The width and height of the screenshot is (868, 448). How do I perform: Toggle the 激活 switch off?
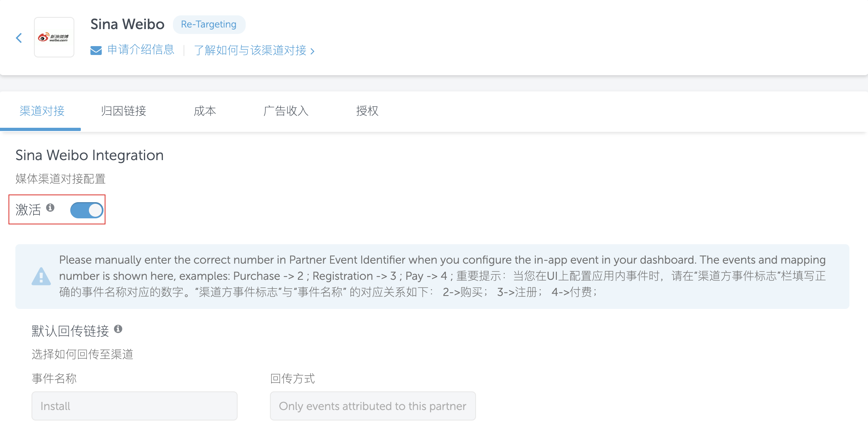(x=86, y=210)
